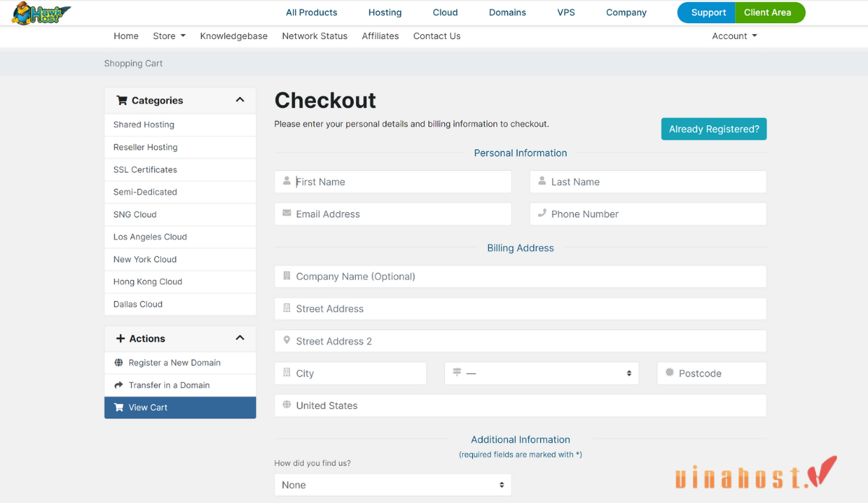Click the cart icon in View Cart row
This screenshot has width=868, height=503.
pos(119,407)
